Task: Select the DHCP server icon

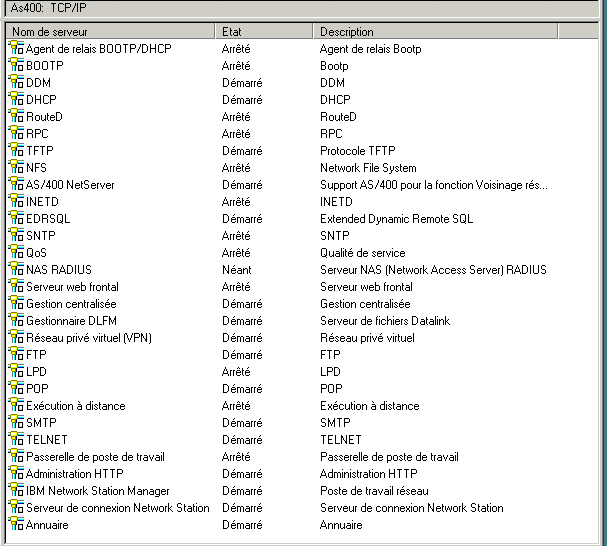Action: pyautogui.click(x=16, y=99)
